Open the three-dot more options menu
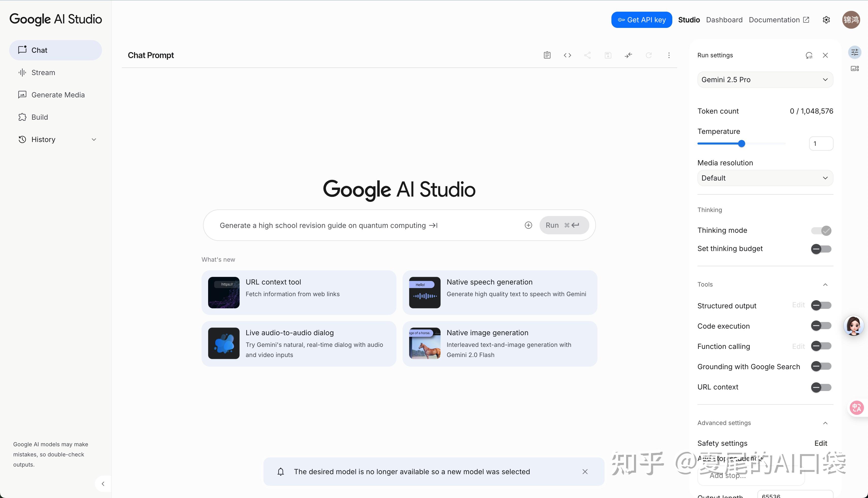Viewport: 868px width, 498px height. pos(669,55)
